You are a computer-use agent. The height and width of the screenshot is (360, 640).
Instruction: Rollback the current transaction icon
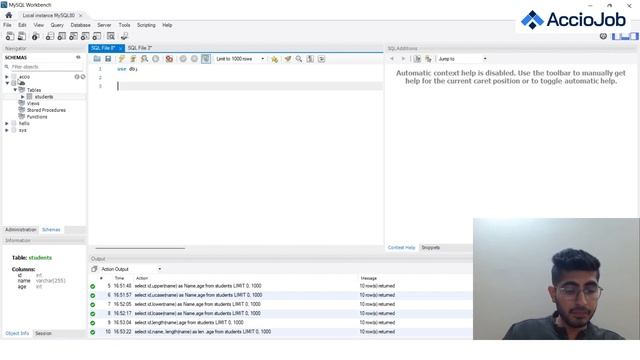click(194, 59)
